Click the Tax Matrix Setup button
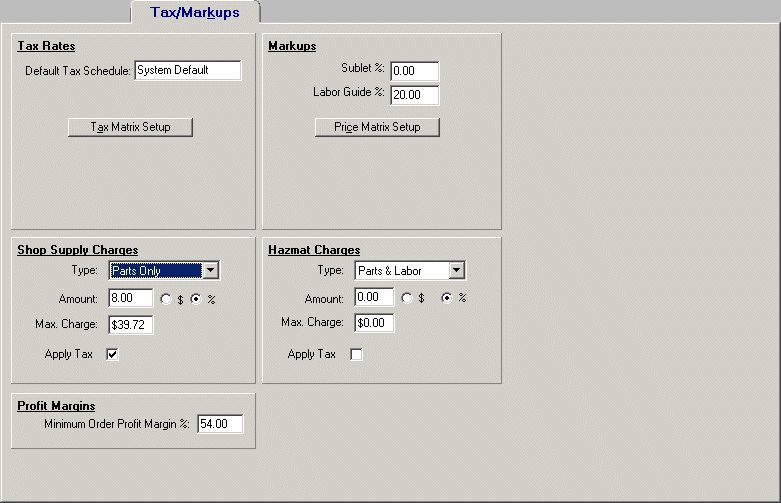This screenshot has height=503, width=781. coord(130,127)
